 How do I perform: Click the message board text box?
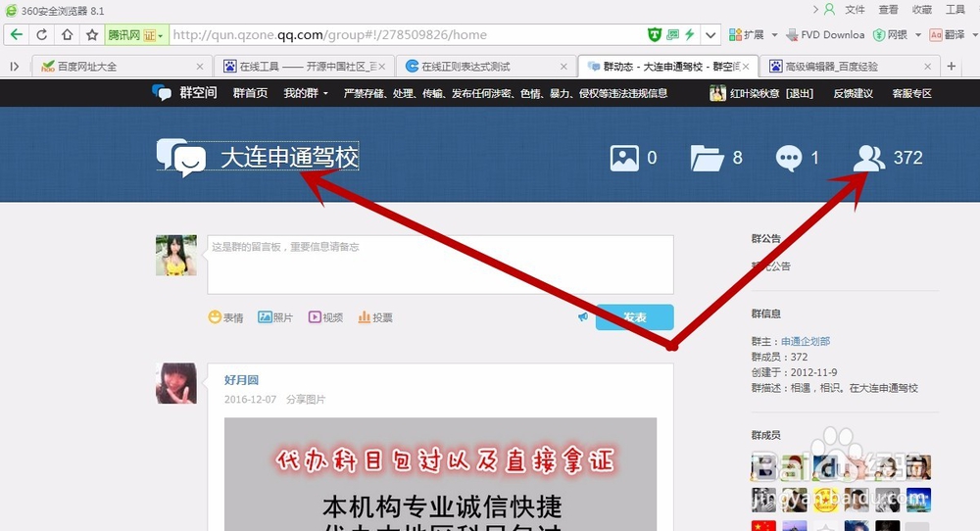click(x=441, y=265)
